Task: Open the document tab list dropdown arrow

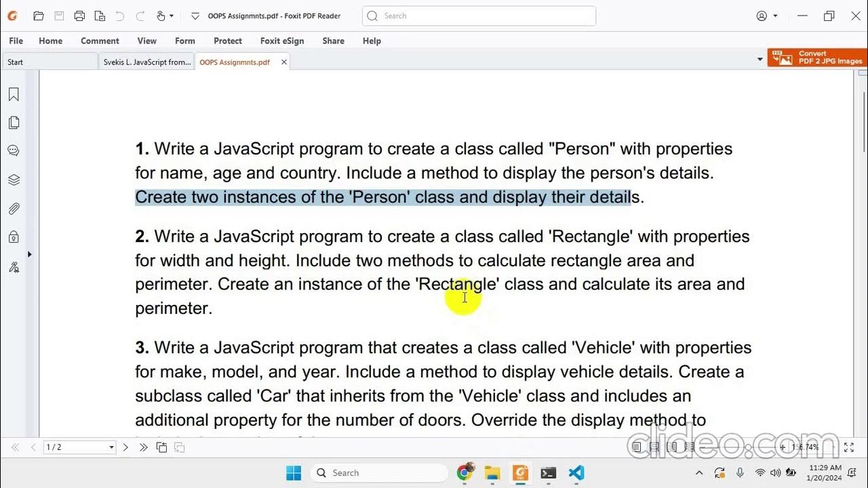Action: tap(759, 60)
